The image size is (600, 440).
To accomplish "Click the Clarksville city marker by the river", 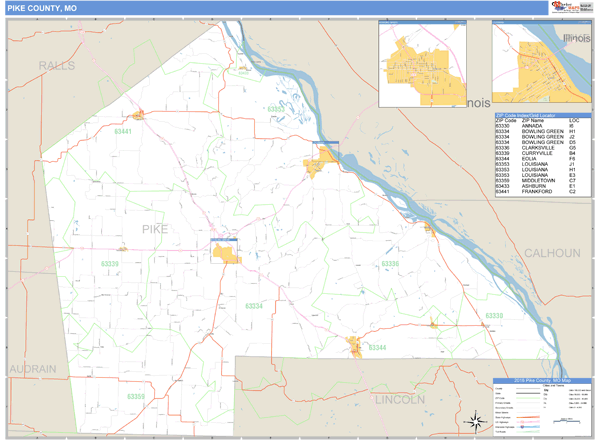I will 428,228.
